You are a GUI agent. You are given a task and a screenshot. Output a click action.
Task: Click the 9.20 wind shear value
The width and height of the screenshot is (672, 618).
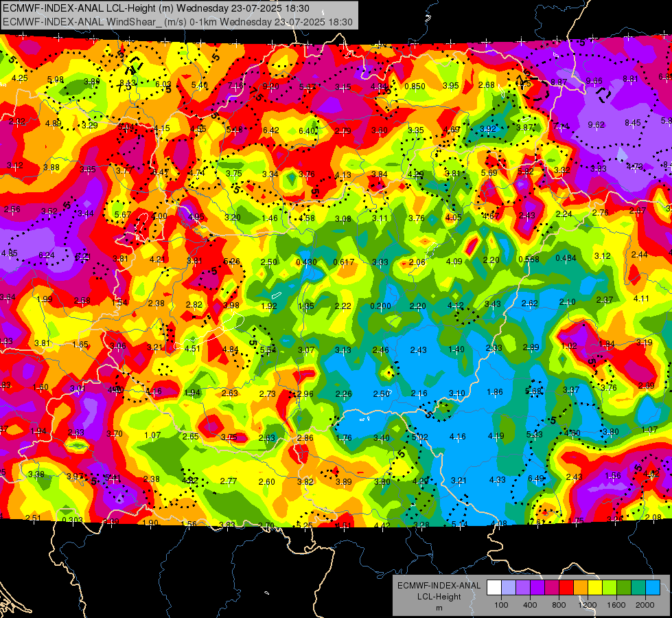click(271, 87)
